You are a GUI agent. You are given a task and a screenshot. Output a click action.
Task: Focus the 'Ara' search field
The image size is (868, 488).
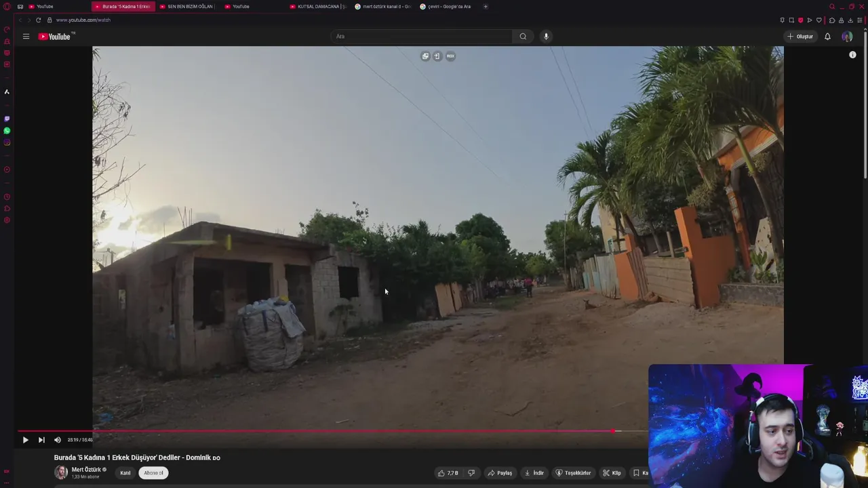click(x=422, y=37)
